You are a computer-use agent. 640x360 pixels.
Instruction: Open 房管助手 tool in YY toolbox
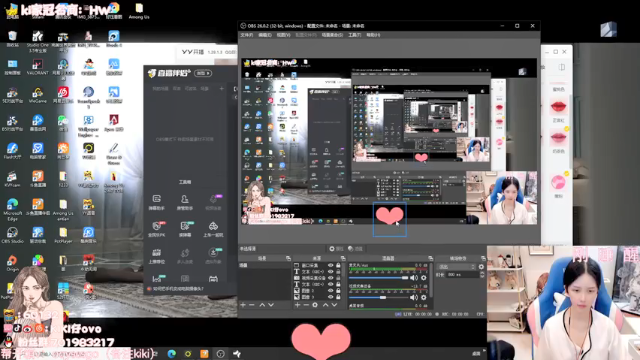tap(184, 202)
